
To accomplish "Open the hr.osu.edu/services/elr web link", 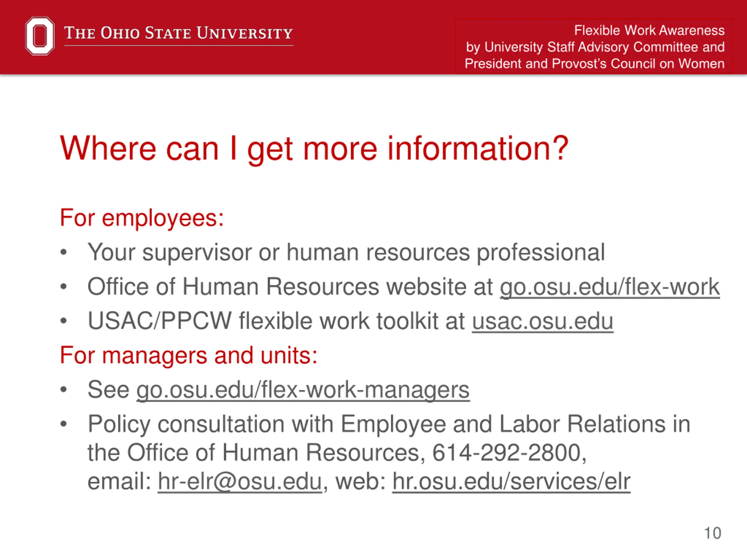I will [x=511, y=481].
